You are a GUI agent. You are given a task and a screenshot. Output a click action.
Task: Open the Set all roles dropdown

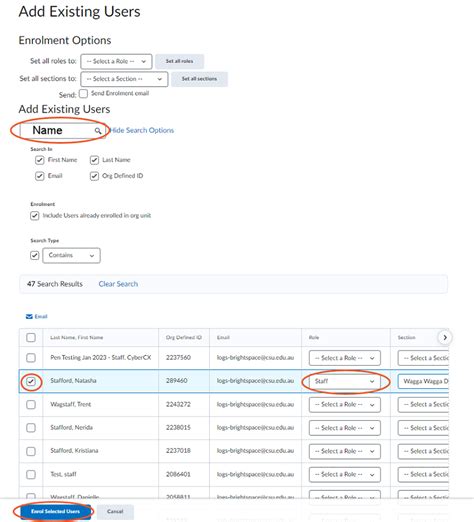pyautogui.click(x=116, y=61)
